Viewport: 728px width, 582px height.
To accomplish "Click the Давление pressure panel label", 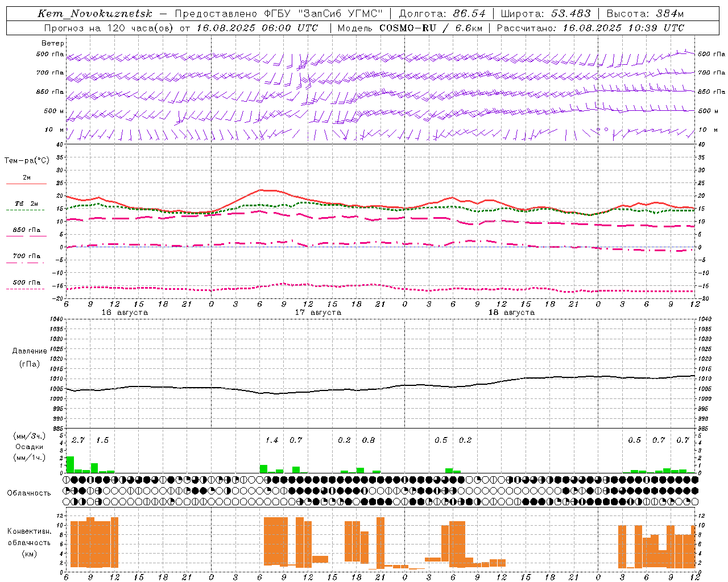I will click(x=30, y=351).
